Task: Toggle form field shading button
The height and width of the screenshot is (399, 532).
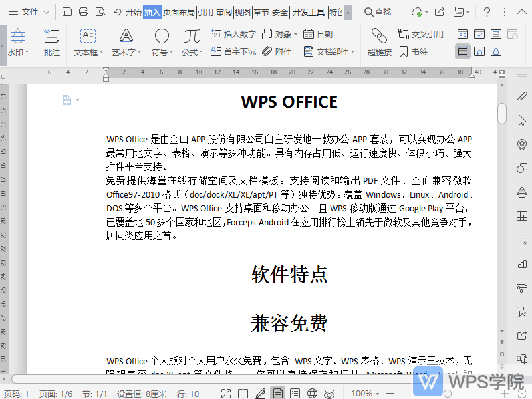Action: [463, 52]
